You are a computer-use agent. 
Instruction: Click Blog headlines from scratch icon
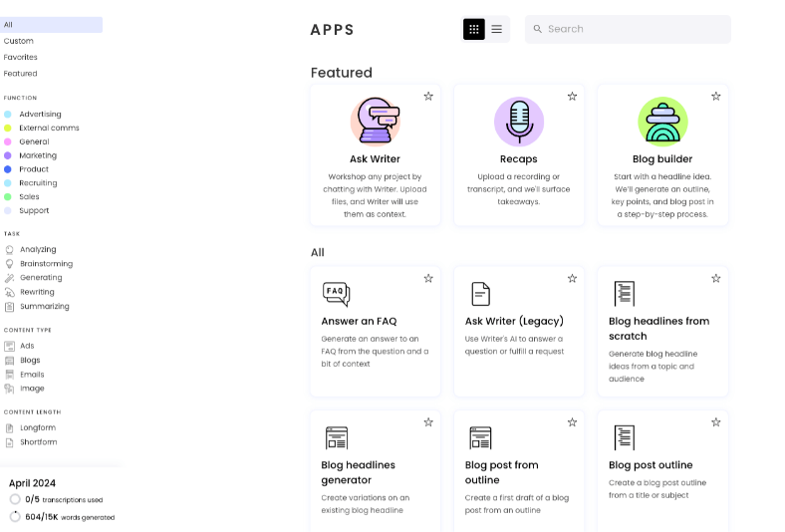(x=625, y=294)
